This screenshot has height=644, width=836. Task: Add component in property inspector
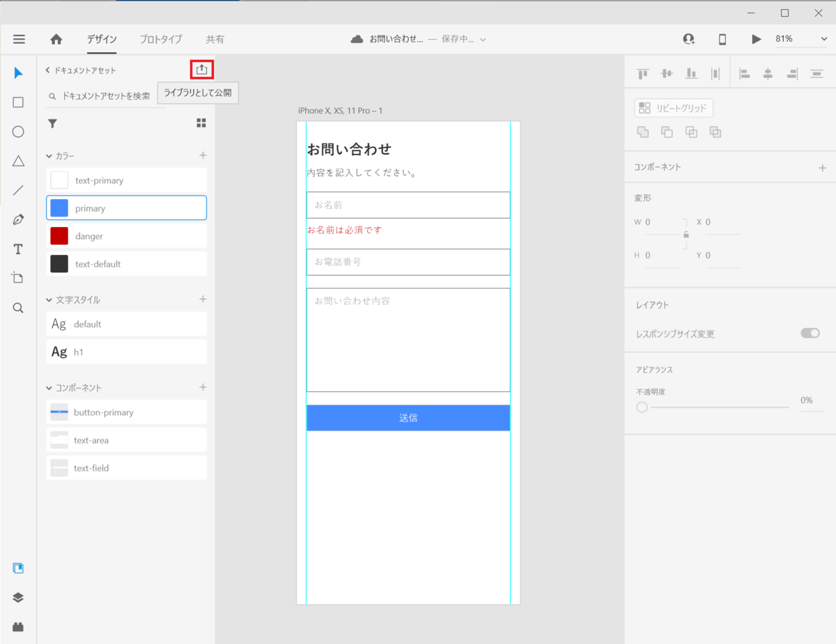point(822,168)
